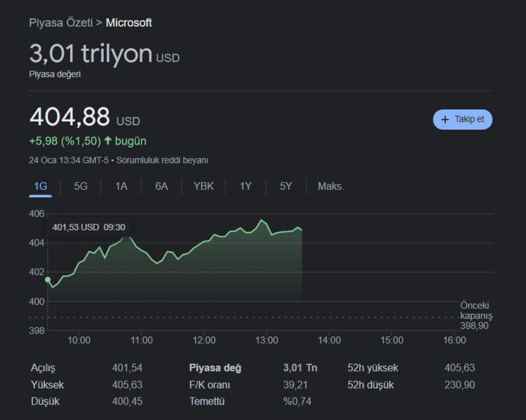526x420 pixels.
Task: Activate the 6A six-month range
Action: point(162,186)
